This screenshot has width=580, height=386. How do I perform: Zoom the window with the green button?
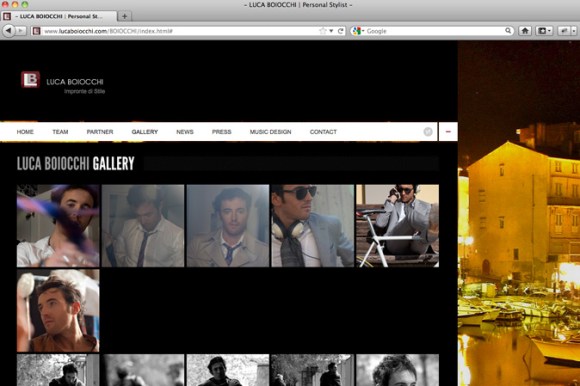[25, 4]
